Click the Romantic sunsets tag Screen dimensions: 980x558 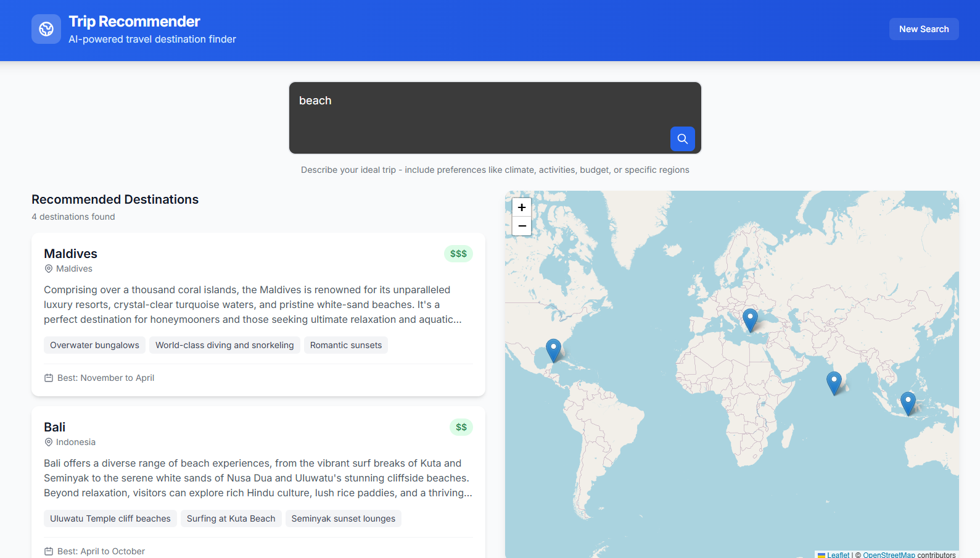pyautogui.click(x=345, y=345)
